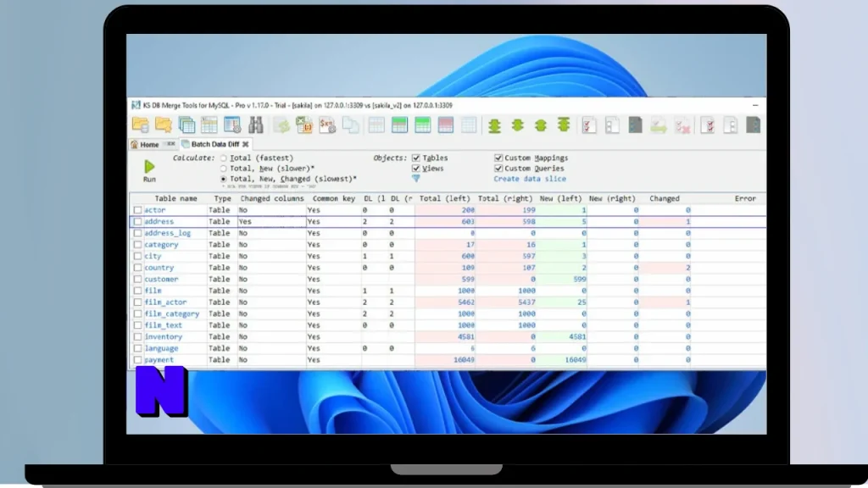Click the checklist with red X icon
868x488 pixels.
(x=682, y=125)
